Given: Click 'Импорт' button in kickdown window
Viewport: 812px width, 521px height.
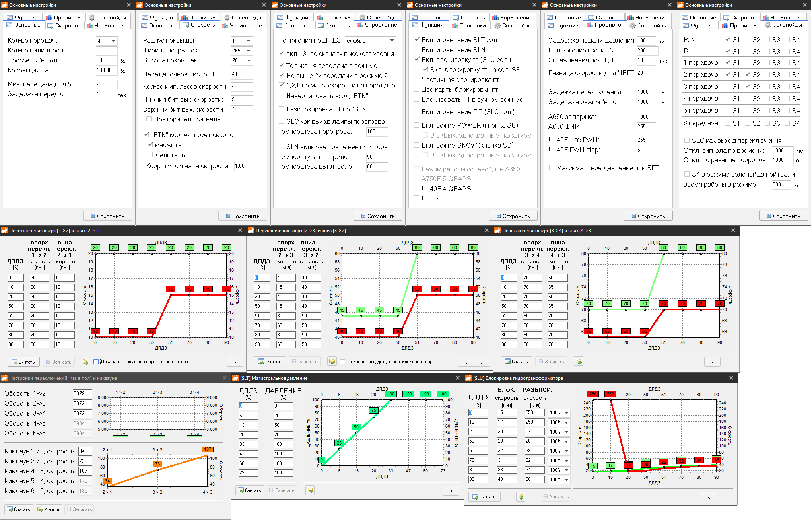Looking at the screenshot, I should click(49, 509).
